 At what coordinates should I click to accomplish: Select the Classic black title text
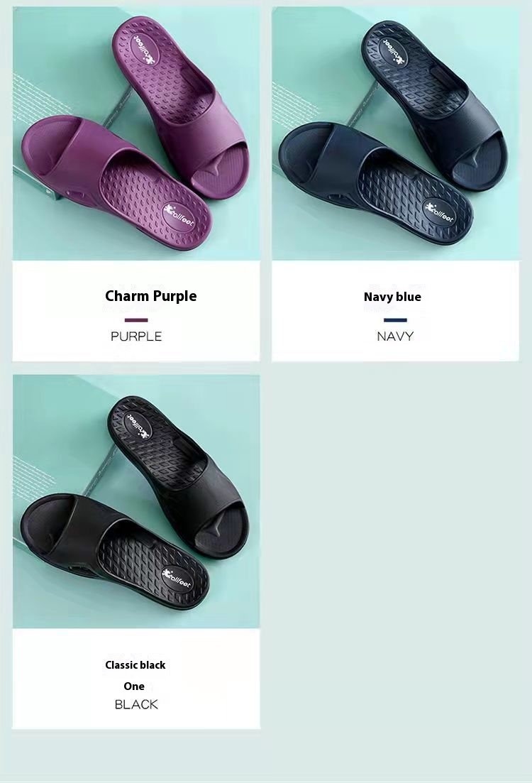click(x=135, y=664)
